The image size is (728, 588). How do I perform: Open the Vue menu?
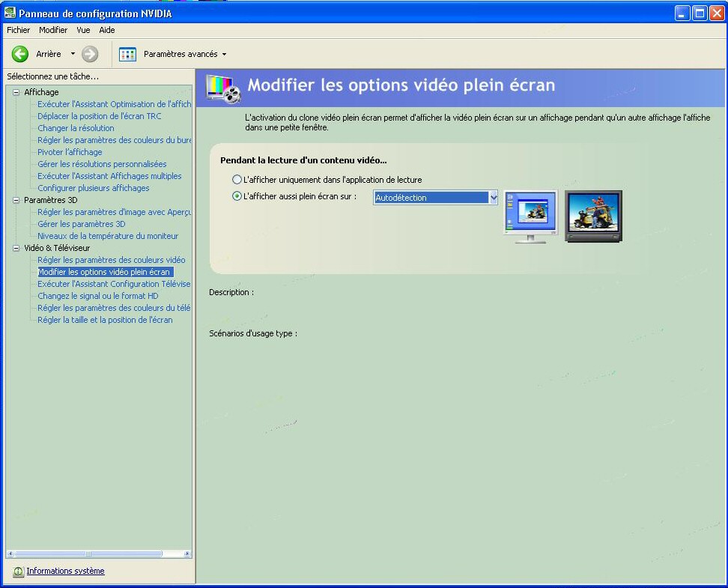pos(84,30)
